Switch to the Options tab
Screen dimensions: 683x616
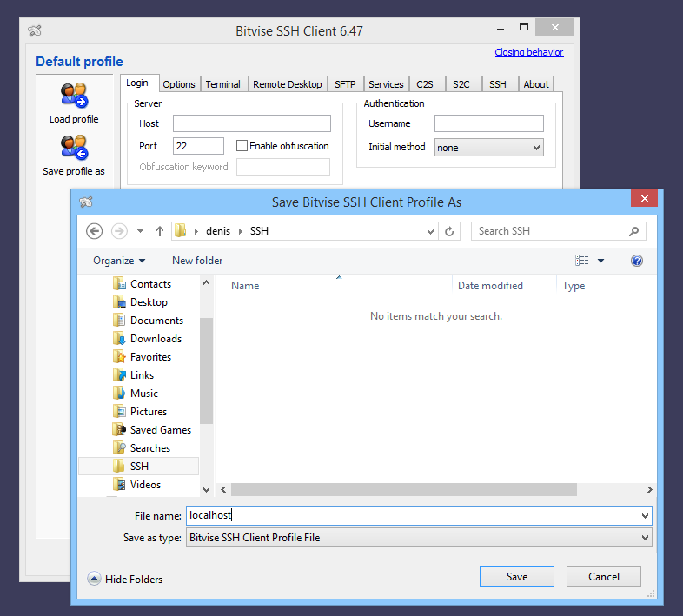[179, 84]
